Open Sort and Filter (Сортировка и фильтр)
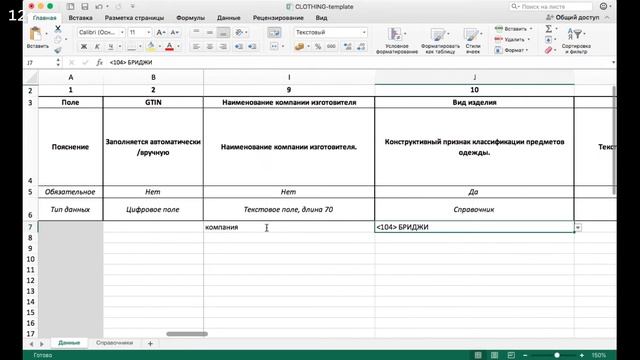This screenshot has width=640, height=360. [576, 41]
